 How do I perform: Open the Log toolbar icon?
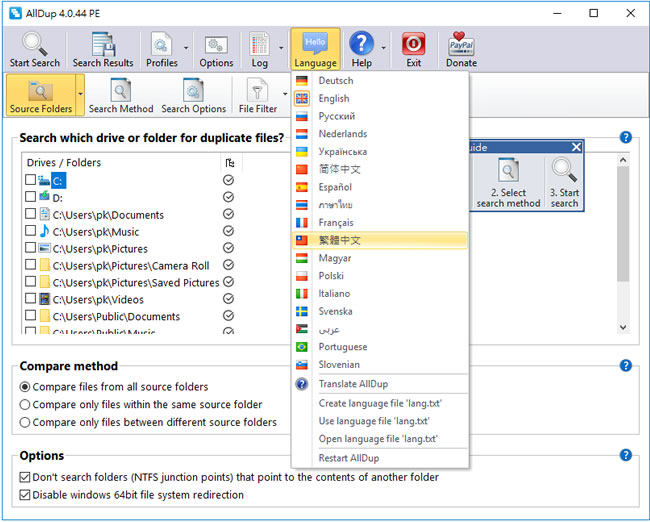tap(260, 44)
